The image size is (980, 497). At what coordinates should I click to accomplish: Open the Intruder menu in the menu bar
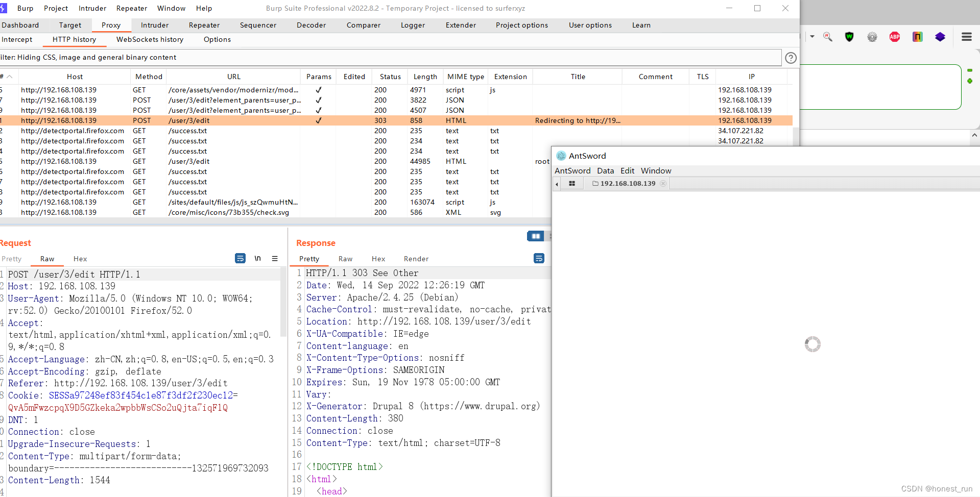pyautogui.click(x=92, y=8)
